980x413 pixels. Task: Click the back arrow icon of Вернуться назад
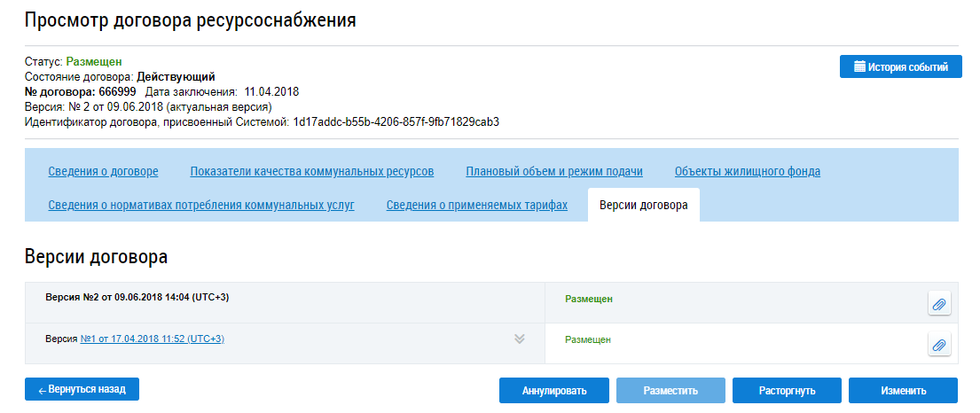click(42, 389)
